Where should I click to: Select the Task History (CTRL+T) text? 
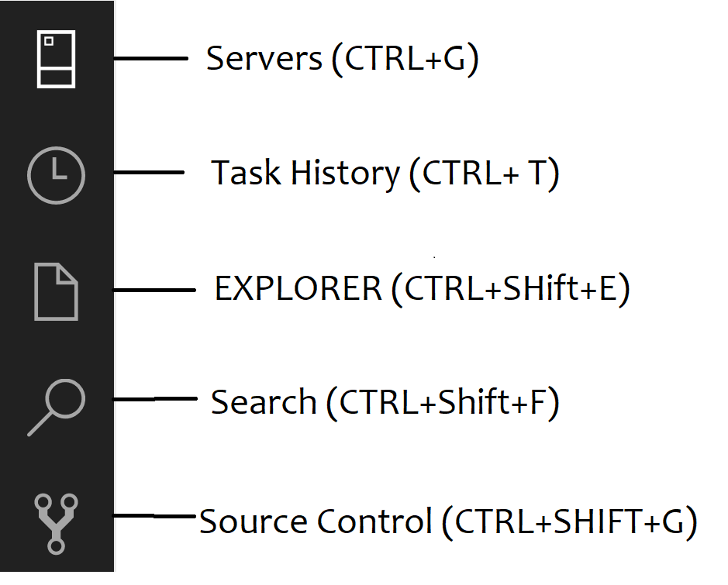click(386, 172)
